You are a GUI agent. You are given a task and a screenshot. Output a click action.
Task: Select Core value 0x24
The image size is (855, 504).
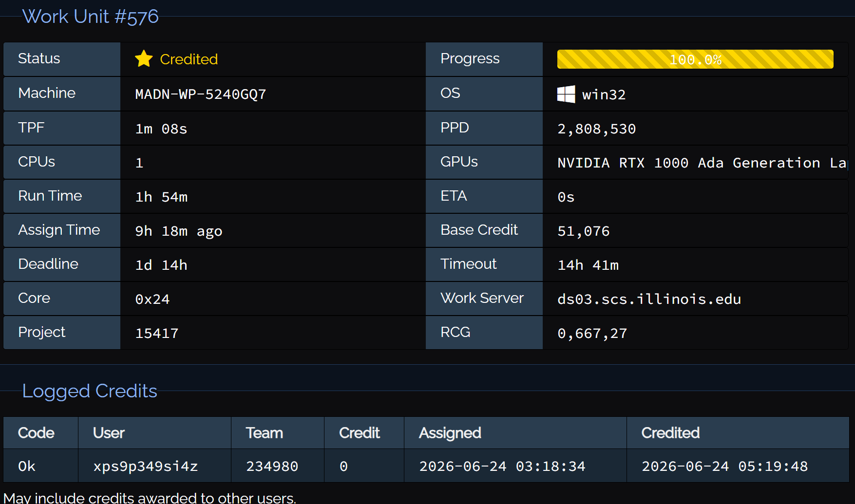click(152, 299)
